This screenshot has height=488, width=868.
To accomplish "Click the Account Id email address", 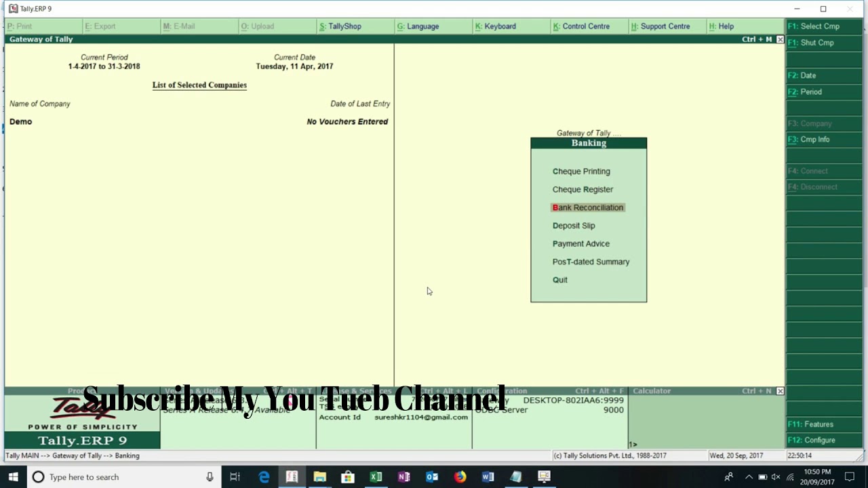I will [x=421, y=418].
